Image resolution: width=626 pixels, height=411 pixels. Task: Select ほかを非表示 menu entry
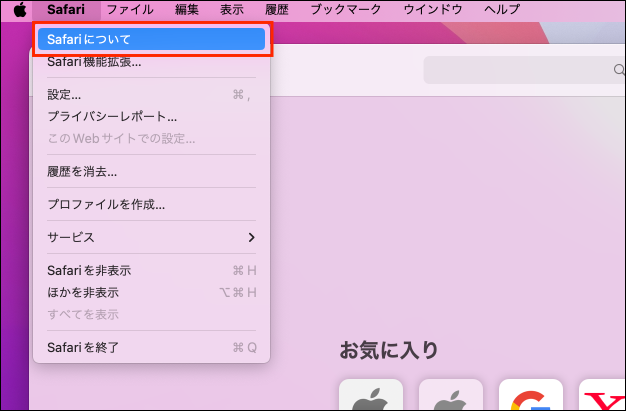152,292
